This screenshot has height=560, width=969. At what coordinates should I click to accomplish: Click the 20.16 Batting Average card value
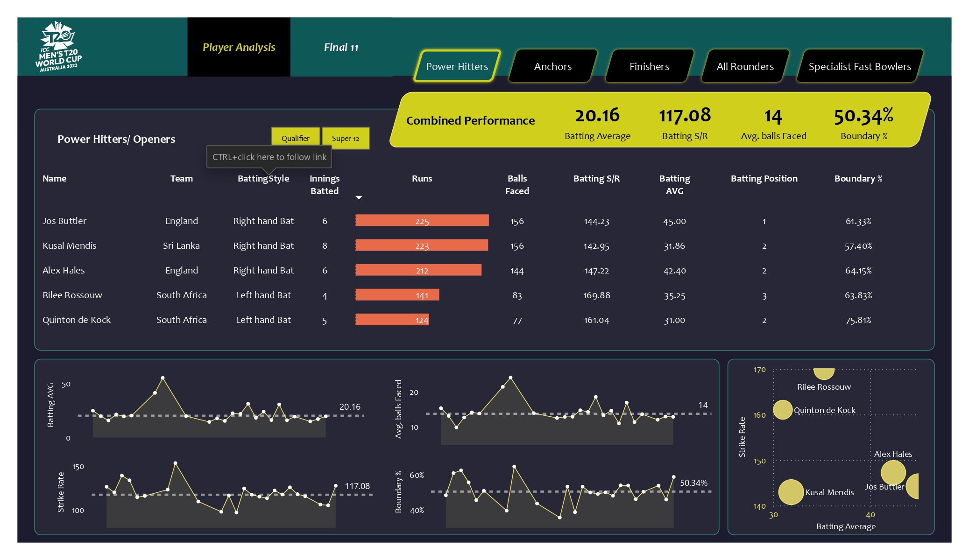[597, 115]
